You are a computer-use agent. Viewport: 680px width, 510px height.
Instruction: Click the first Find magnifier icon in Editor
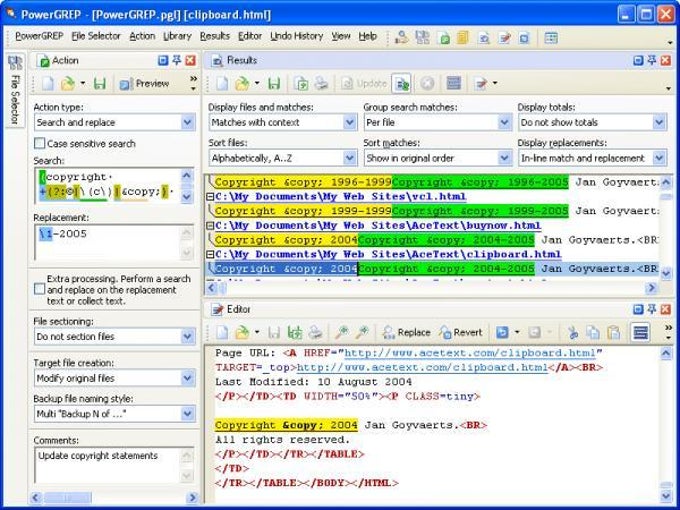341,333
